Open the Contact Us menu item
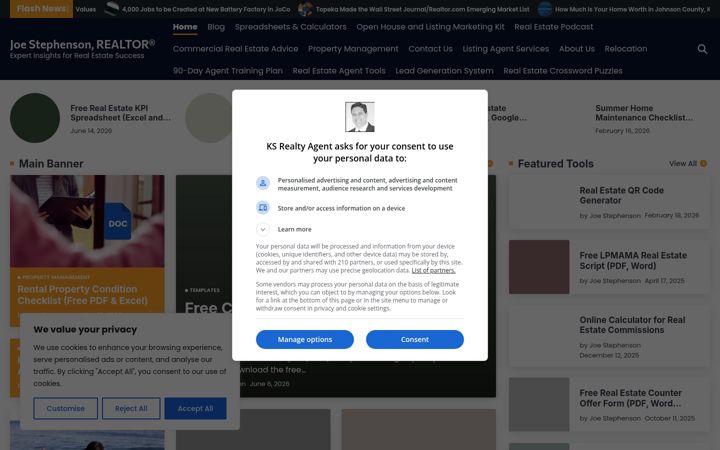Screen dimensions: 720x450 tap(430, 49)
